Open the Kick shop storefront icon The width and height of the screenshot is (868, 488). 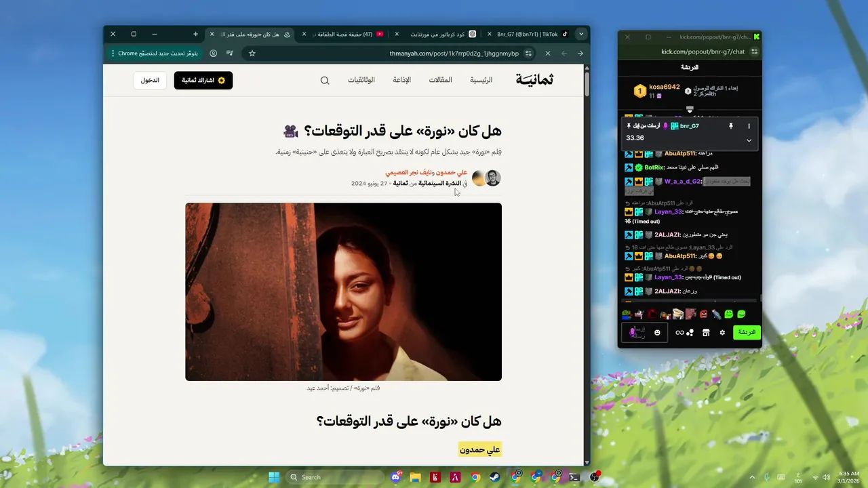[706, 333]
